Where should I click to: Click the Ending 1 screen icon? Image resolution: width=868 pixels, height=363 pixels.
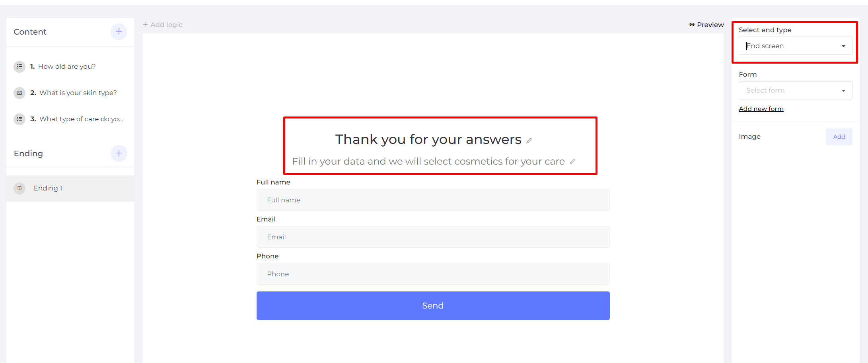point(19,188)
